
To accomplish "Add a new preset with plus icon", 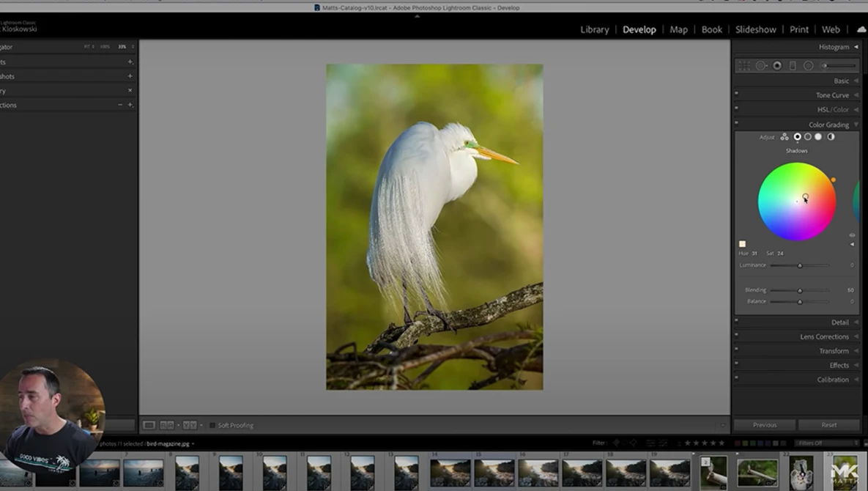I will (130, 62).
